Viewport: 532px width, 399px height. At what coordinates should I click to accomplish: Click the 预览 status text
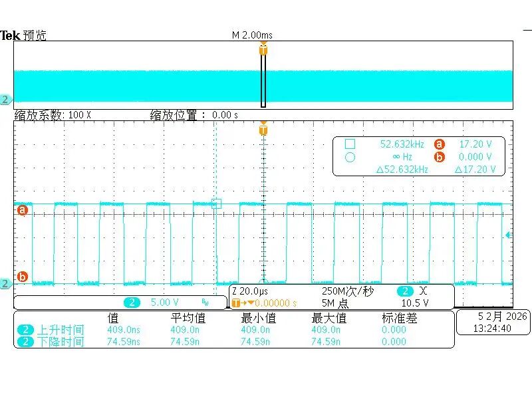35,35
